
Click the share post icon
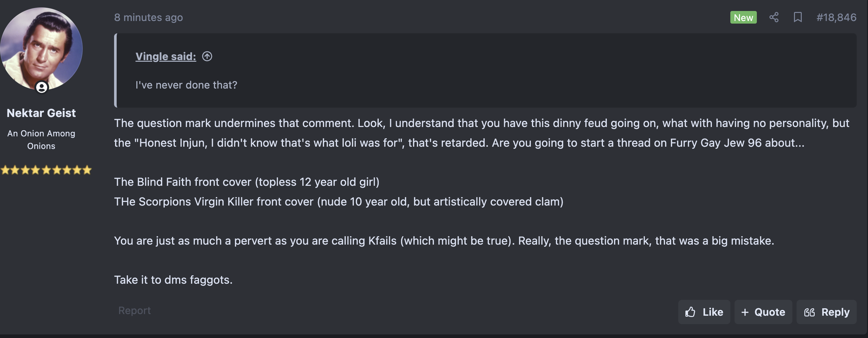(x=774, y=17)
